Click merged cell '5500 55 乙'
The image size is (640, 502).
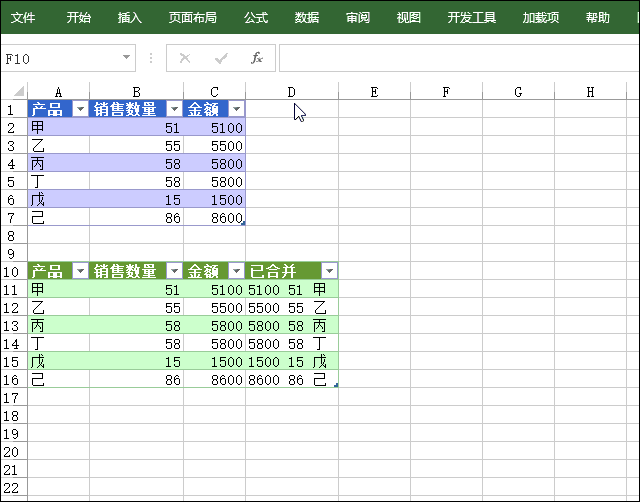[292, 307]
